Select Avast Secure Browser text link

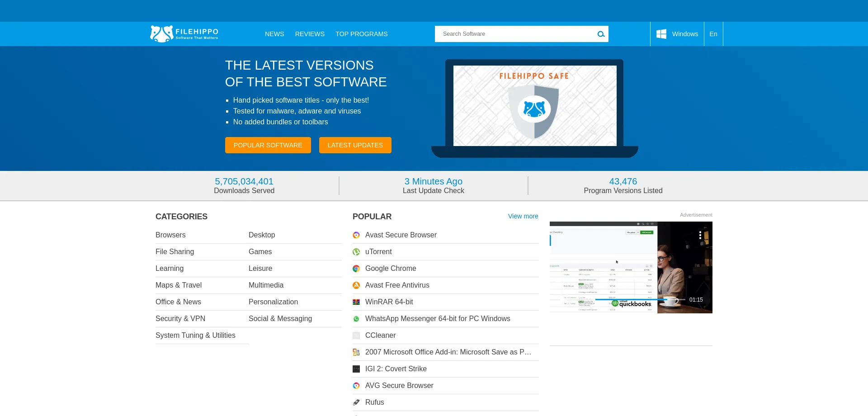[401, 235]
